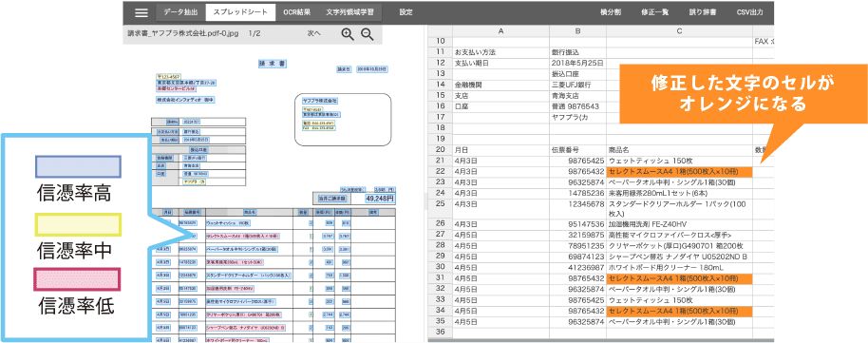
Task: Select column A header
Action: [x=501, y=31]
